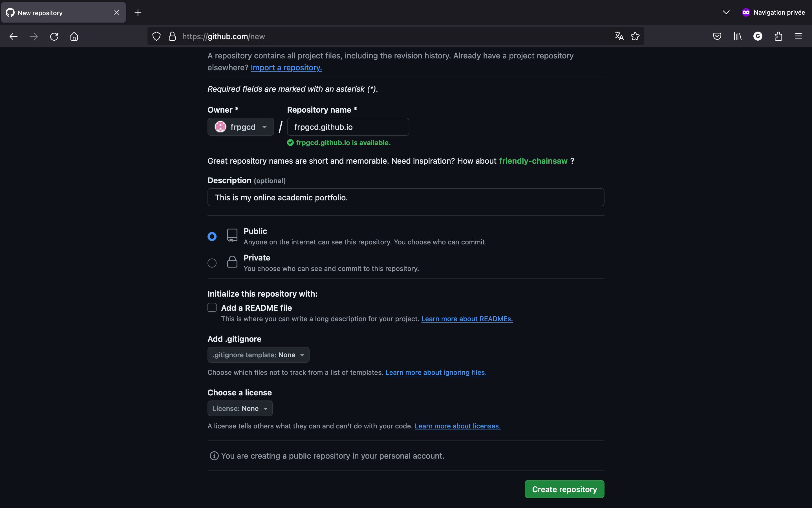Translate this page using the translate icon
The width and height of the screenshot is (812, 508).
click(x=619, y=36)
